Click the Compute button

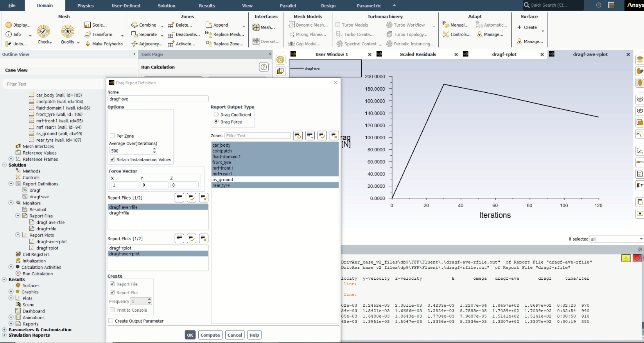210,335
